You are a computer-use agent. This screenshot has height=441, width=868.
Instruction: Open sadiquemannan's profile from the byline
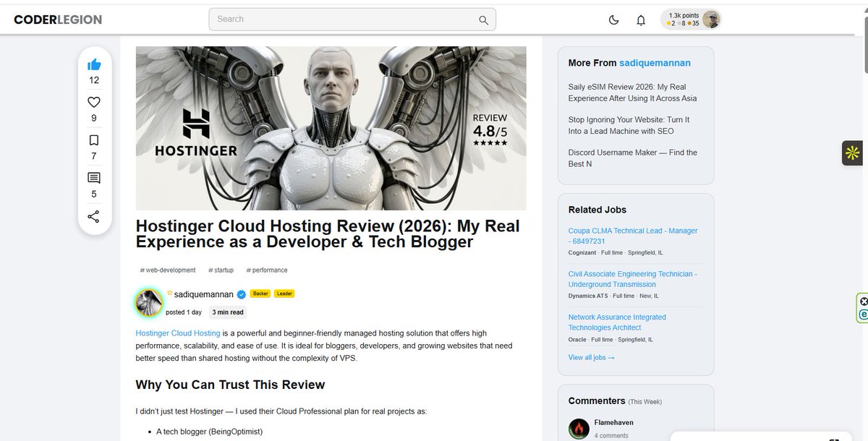pos(204,294)
